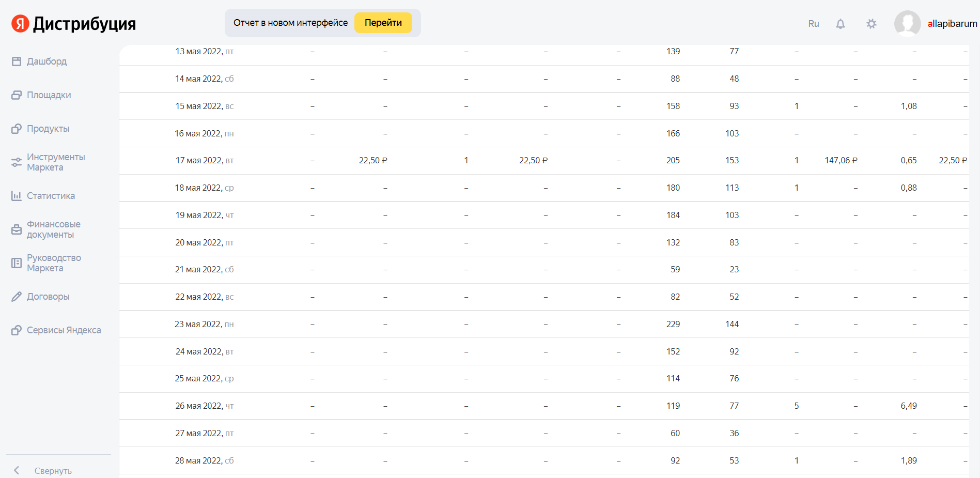This screenshot has width=980, height=478.
Task: Switch language via Ru selector
Action: point(814,24)
